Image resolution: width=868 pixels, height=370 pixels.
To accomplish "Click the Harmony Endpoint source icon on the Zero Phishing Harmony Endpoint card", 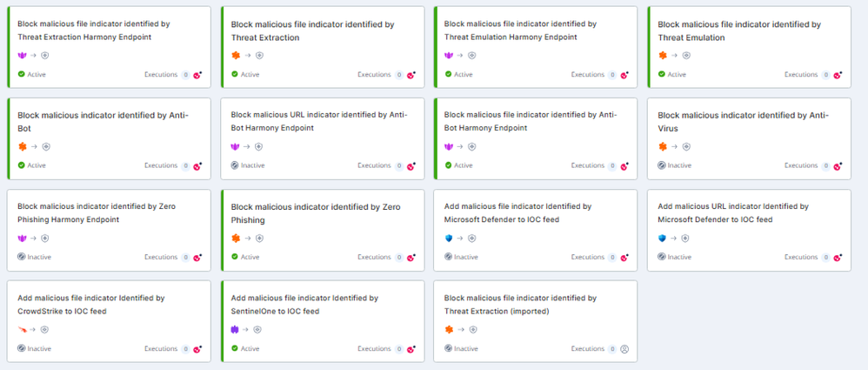I will click(x=23, y=238).
